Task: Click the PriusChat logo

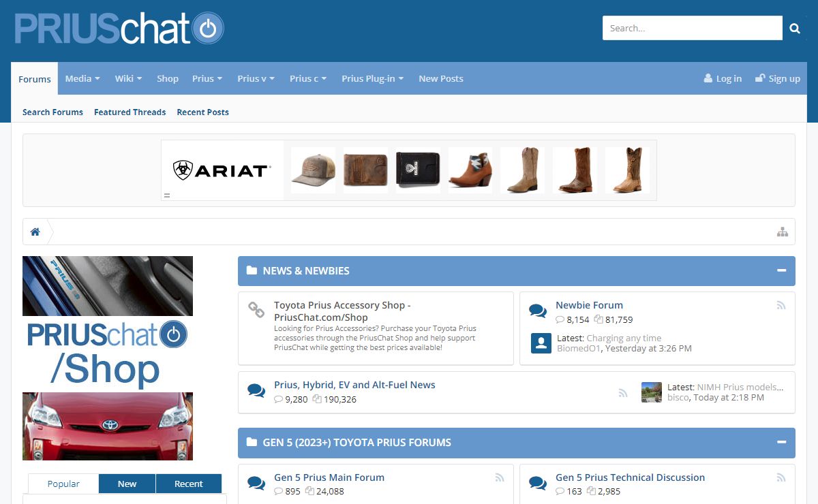Action: 119,29
